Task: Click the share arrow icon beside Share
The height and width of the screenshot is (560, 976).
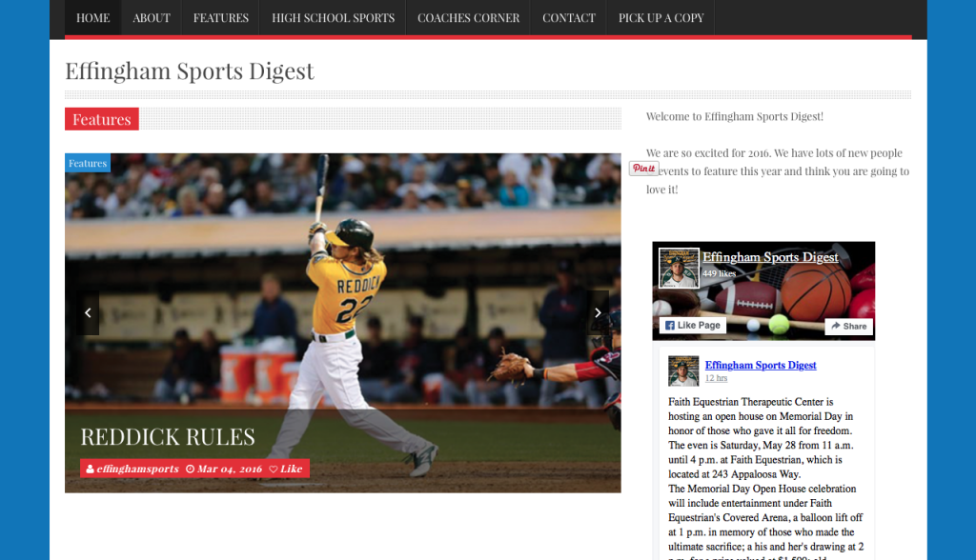Action: pos(835,325)
